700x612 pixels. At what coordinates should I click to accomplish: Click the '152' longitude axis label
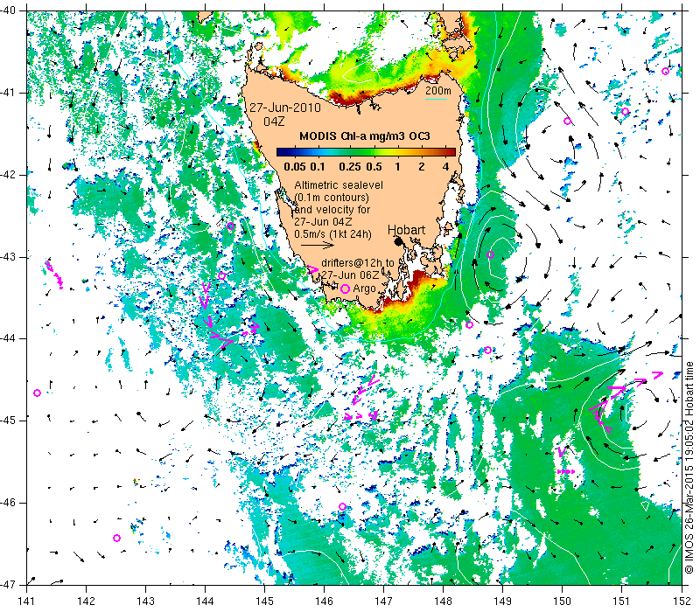[x=682, y=602]
